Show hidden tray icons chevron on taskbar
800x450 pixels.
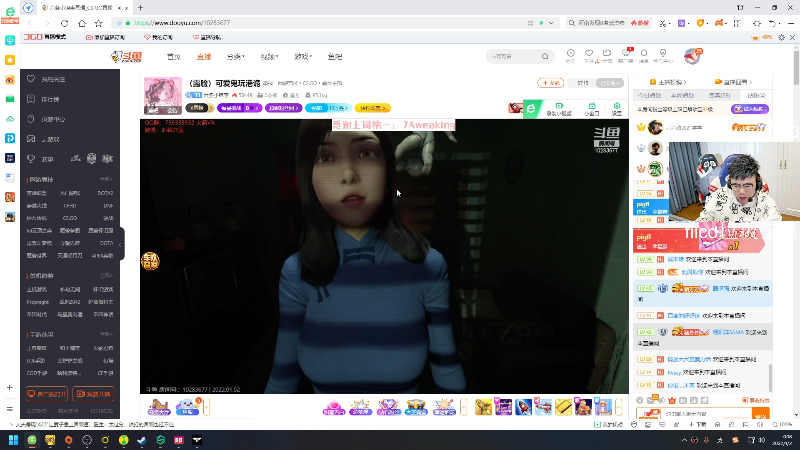click(684, 440)
